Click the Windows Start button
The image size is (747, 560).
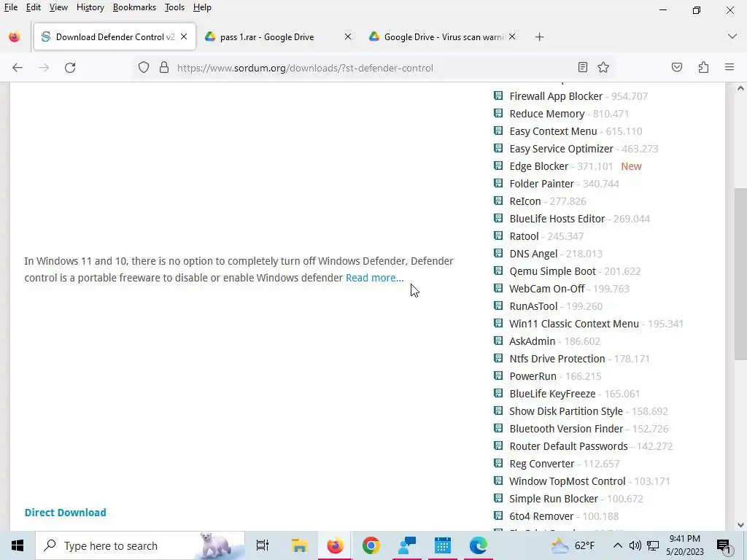tap(18, 545)
